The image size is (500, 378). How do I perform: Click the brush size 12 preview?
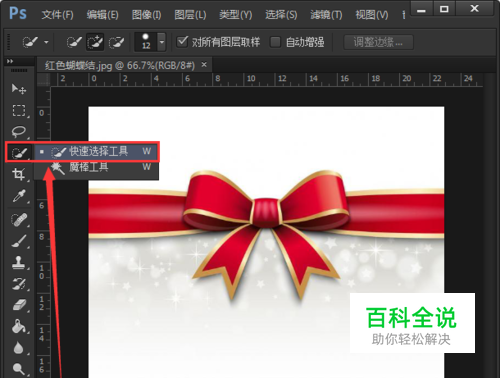click(x=146, y=42)
